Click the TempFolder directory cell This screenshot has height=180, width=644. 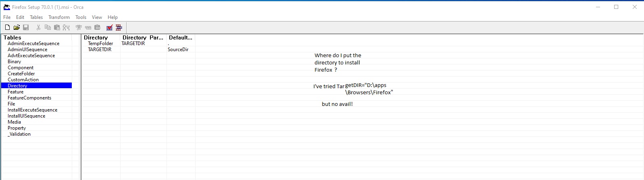[101, 43]
